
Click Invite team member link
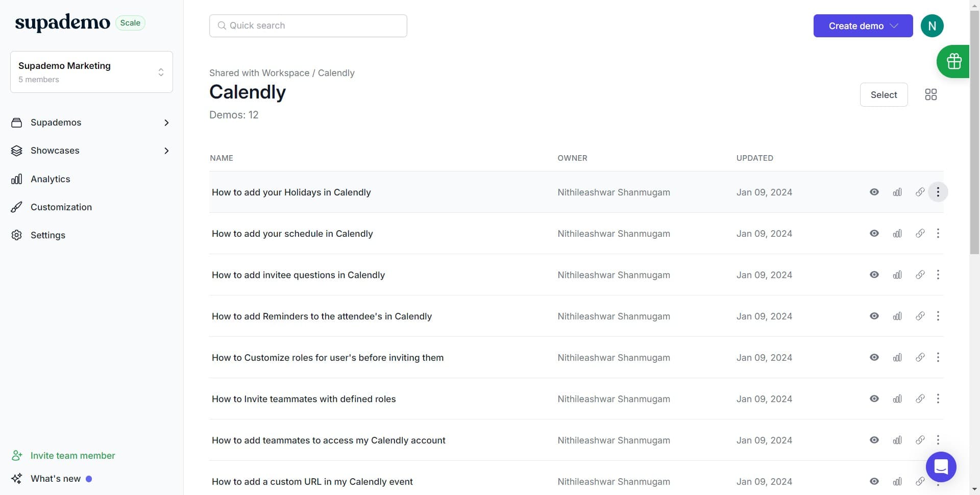pos(72,456)
